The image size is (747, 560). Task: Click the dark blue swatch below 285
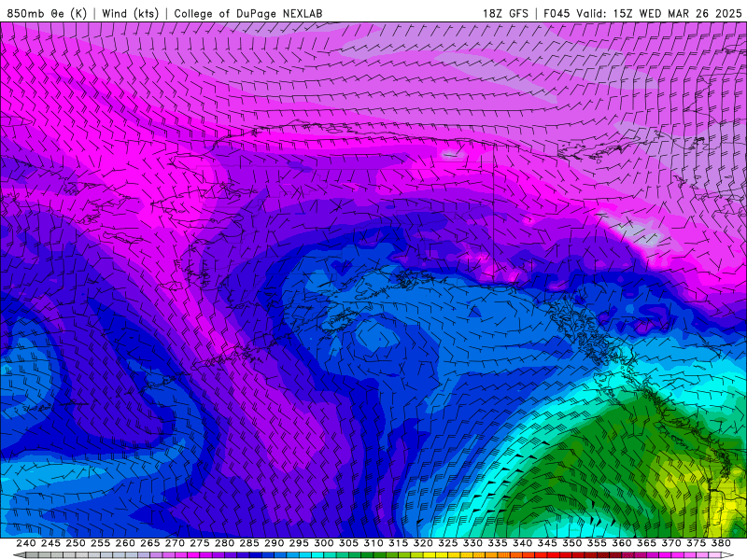pyautogui.click(x=255, y=555)
